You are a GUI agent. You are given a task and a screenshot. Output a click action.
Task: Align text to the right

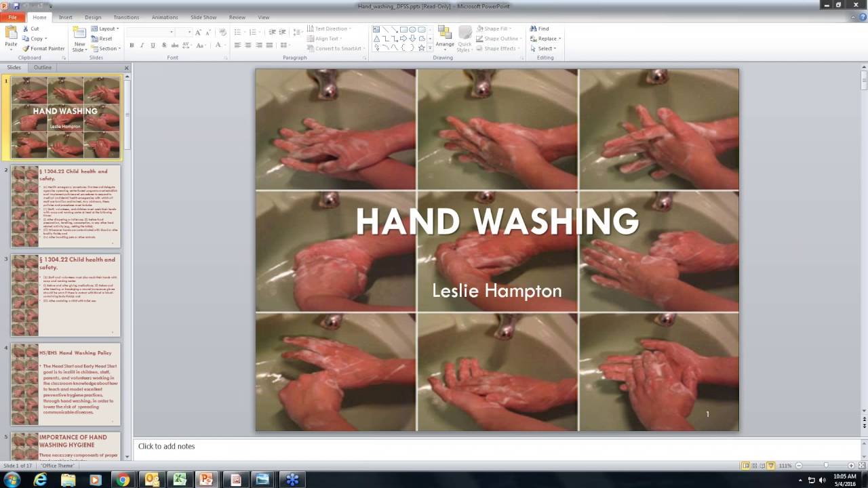[259, 45]
